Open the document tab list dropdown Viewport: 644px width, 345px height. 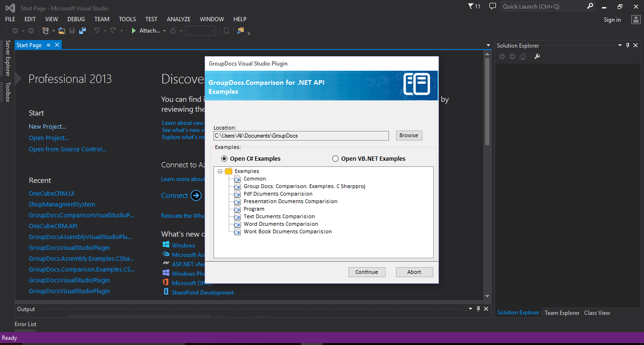tap(488, 45)
